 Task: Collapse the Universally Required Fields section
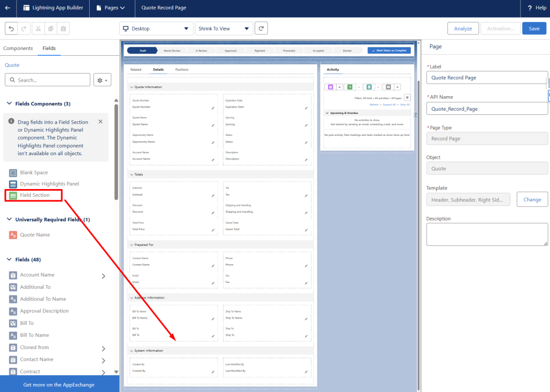10,219
